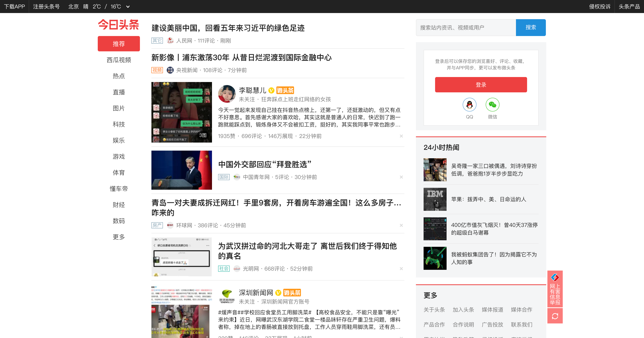
Task: Click the 今日头条 logo
Action: (118, 25)
